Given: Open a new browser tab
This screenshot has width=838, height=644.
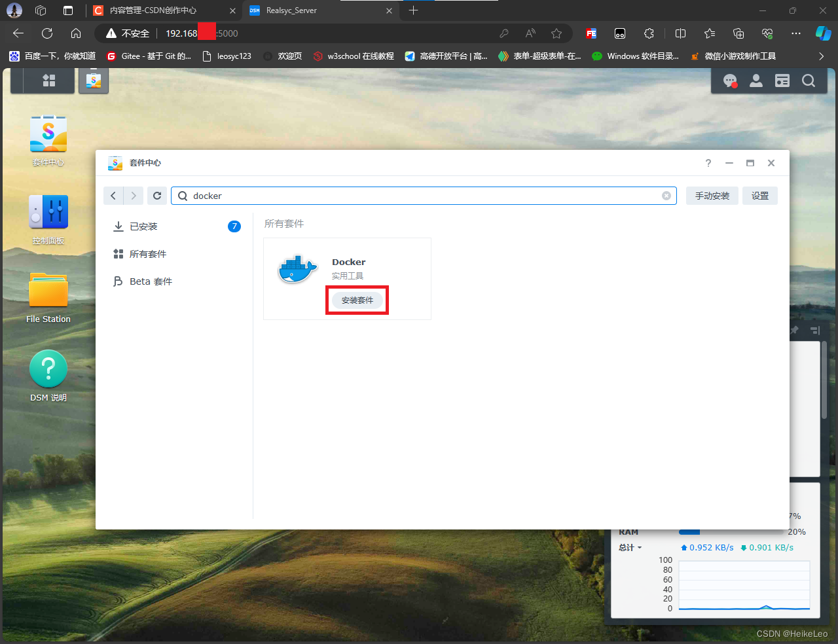Looking at the screenshot, I should coord(413,10).
